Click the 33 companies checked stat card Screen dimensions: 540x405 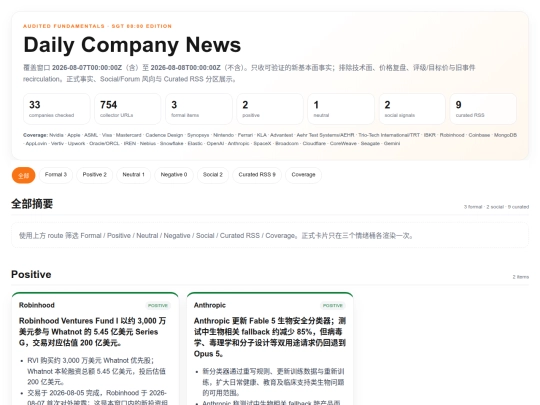coord(57,109)
